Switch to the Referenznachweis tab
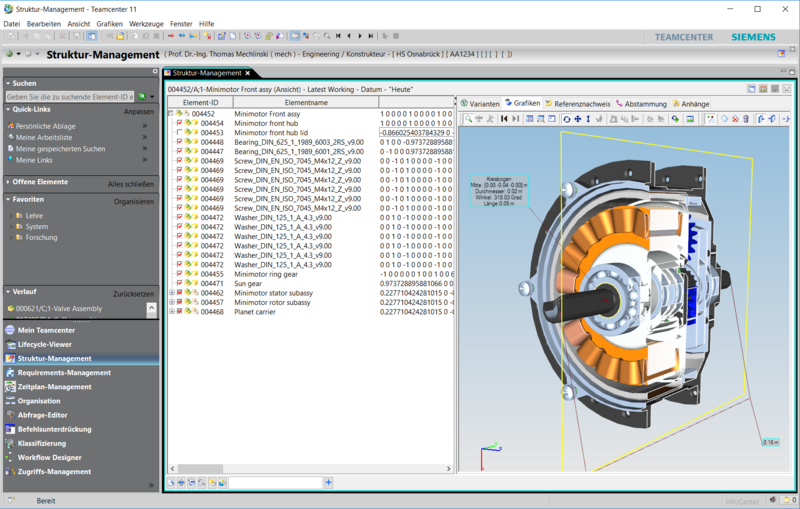The height and width of the screenshot is (509, 800). click(x=577, y=104)
